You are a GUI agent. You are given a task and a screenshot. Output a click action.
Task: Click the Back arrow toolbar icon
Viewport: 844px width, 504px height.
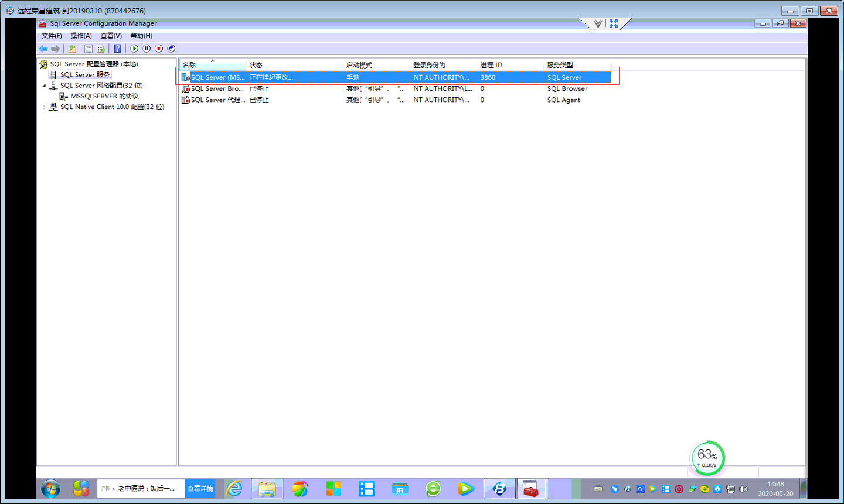pyautogui.click(x=43, y=49)
